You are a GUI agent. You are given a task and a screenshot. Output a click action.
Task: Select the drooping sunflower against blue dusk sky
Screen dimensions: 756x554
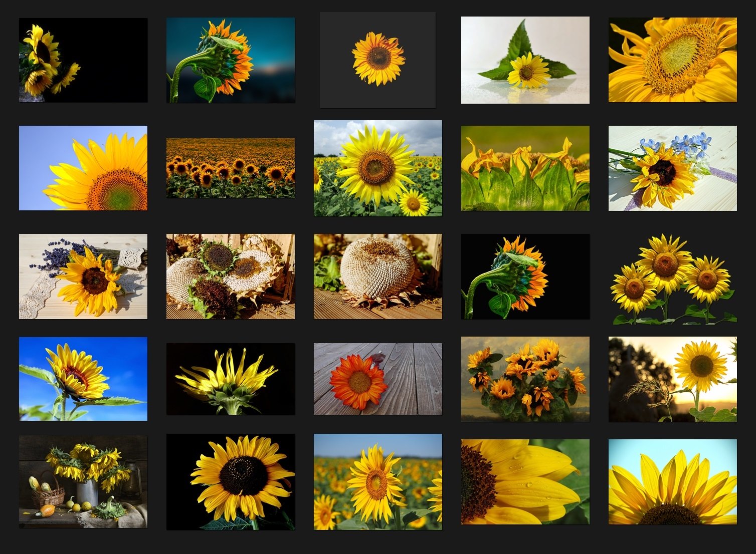pos(231,60)
